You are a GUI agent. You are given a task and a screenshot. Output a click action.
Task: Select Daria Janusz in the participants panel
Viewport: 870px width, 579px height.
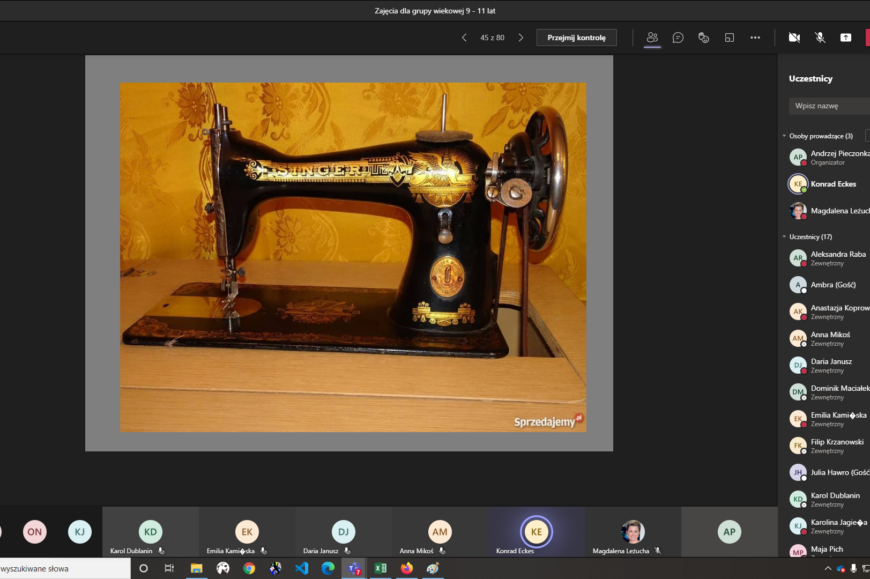pyautogui.click(x=829, y=365)
